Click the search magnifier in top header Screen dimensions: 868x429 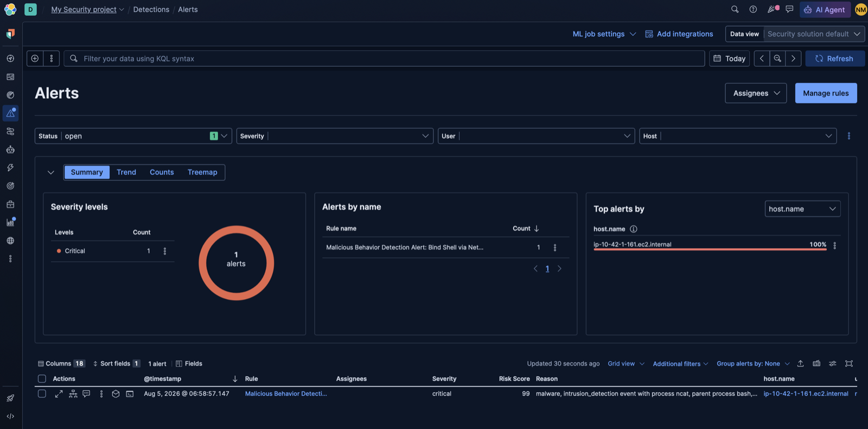[735, 9]
